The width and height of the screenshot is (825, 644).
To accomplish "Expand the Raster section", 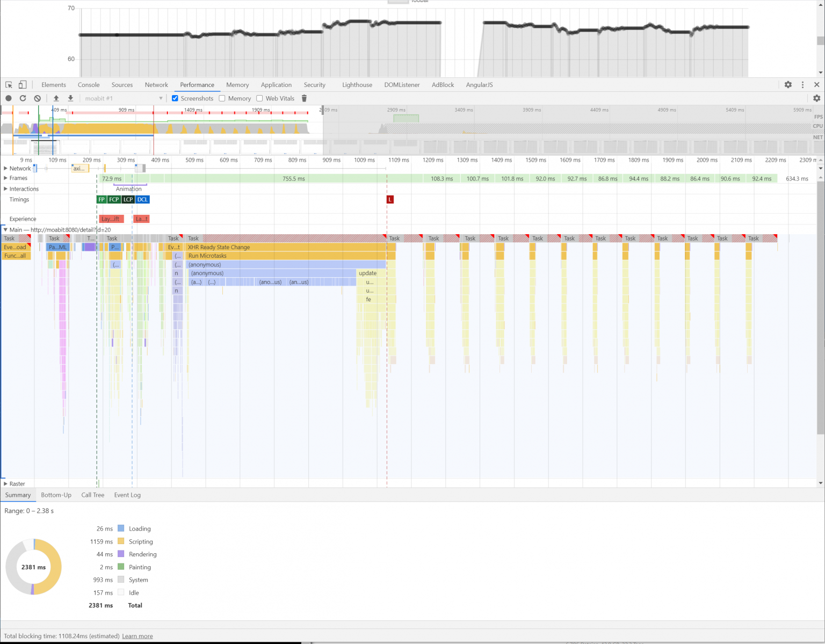I will 5,483.
